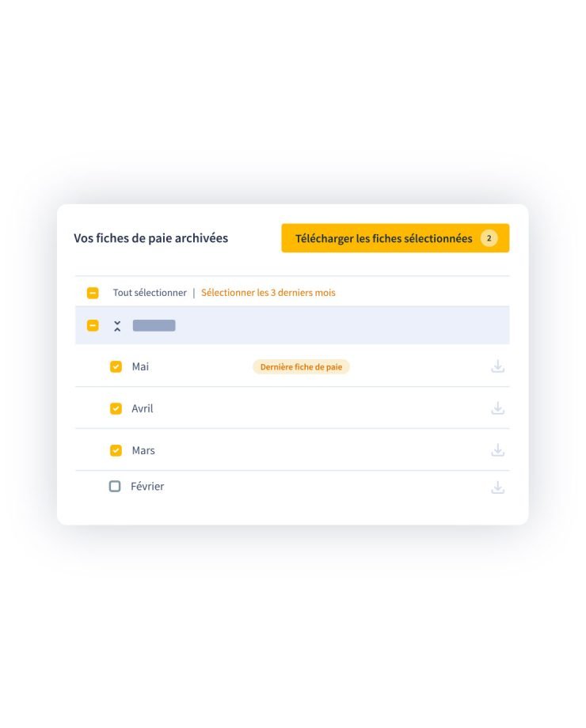Uncheck the Mai payslip checkbox

point(116,367)
